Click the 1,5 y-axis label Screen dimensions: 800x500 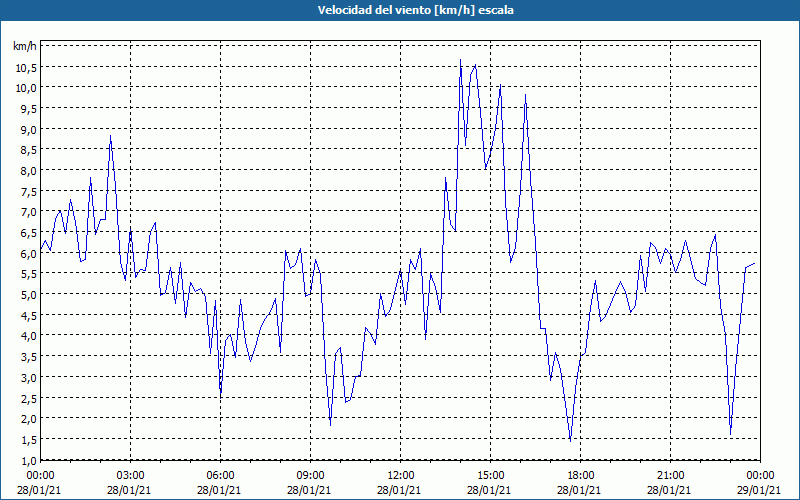point(29,439)
